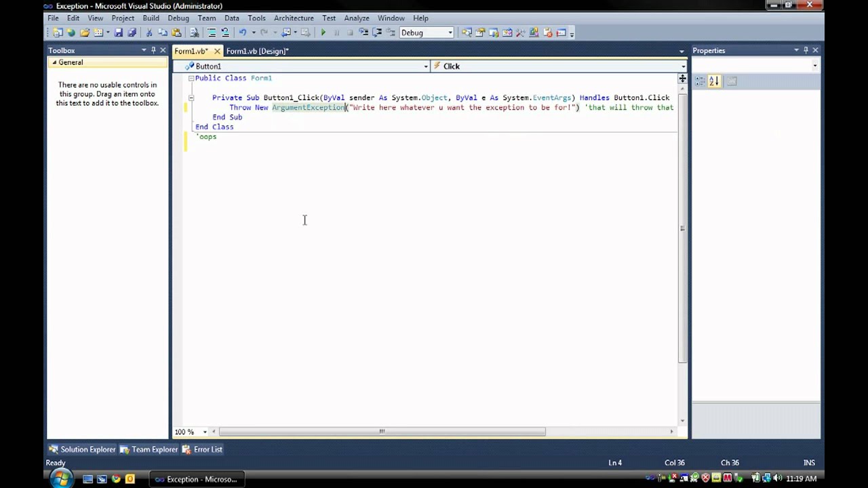Click the volume speaker tray icon
The height and width of the screenshot is (488, 868).
(x=777, y=479)
